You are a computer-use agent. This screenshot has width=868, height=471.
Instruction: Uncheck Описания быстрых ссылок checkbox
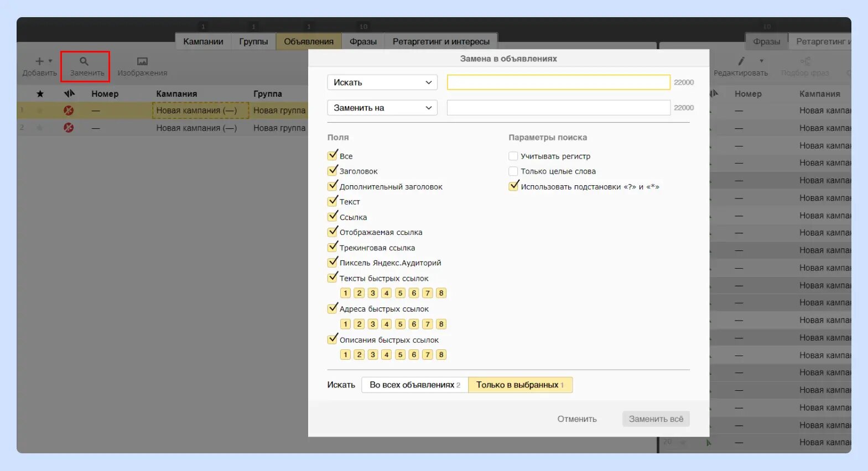[x=332, y=339]
